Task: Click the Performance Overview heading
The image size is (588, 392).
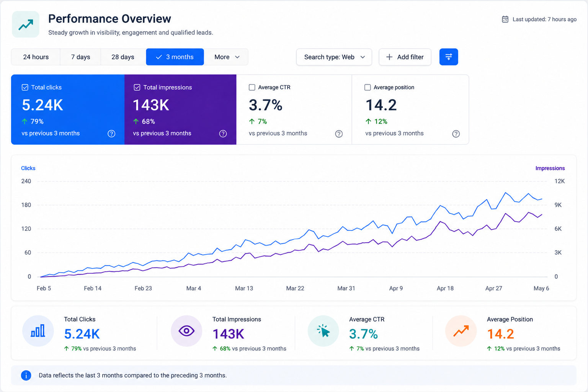Action: click(x=109, y=19)
